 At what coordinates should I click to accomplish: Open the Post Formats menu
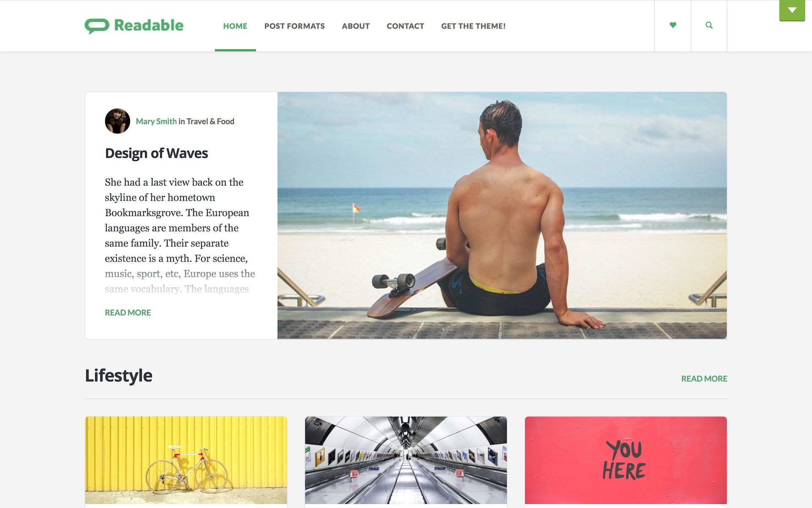[294, 26]
